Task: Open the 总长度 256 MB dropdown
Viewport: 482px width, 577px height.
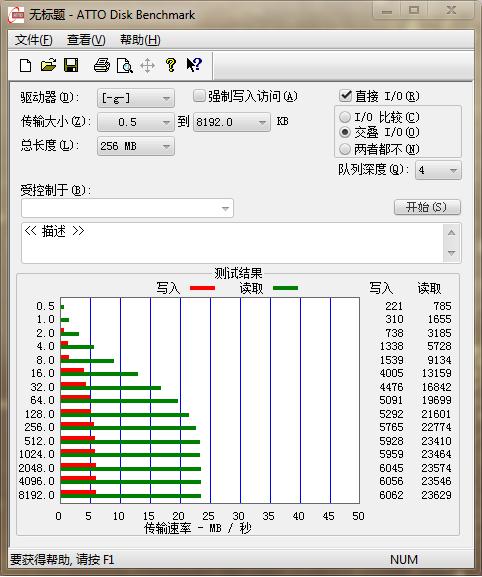Action: (136, 146)
